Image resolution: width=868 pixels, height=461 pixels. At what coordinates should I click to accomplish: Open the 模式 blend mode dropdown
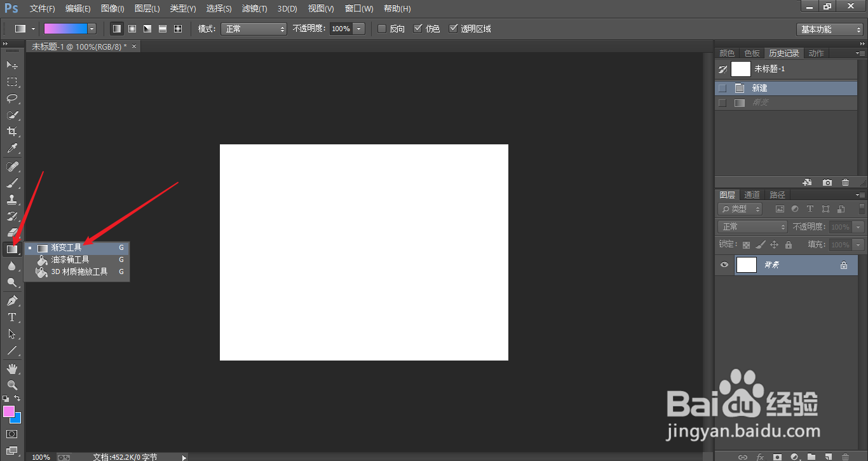254,29
